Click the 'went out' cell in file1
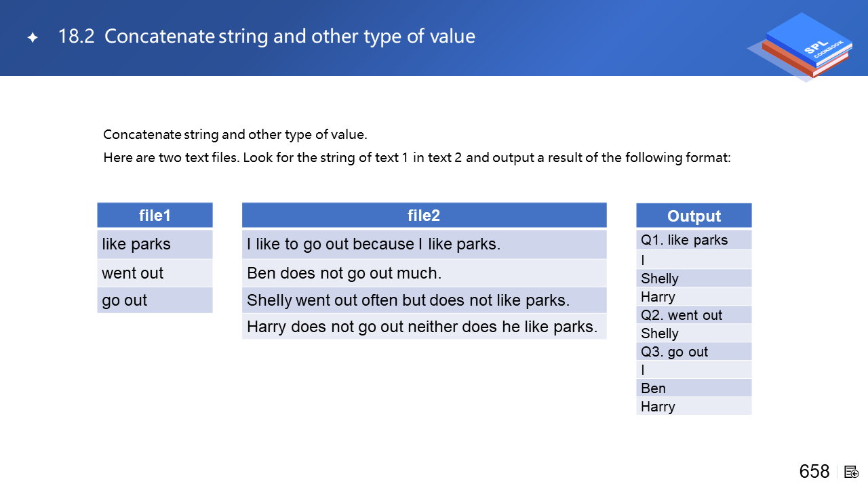This screenshot has height=488, width=868. (155, 273)
